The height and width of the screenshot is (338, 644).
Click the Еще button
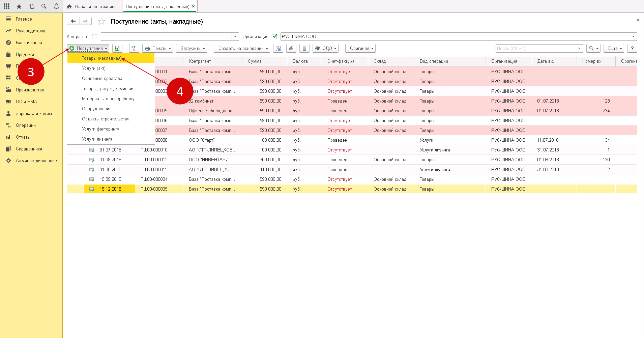[x=614, y=49]
